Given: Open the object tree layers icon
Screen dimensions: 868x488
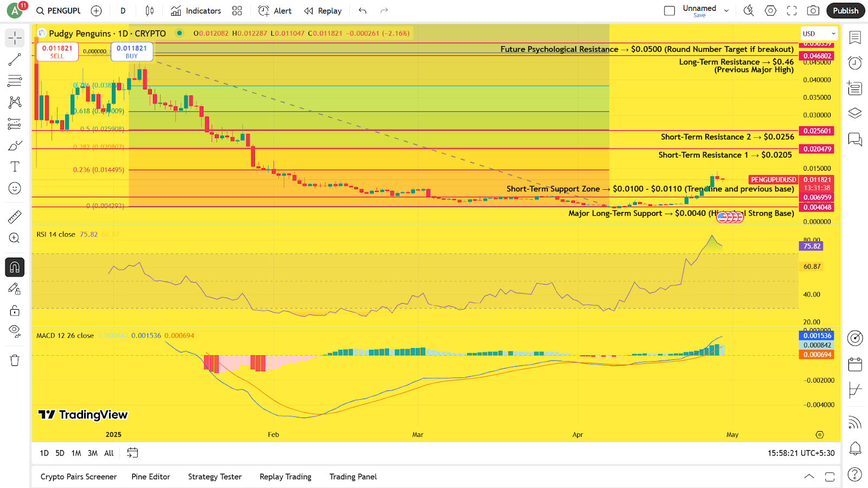Looking at the screenshot, I should pos(855,113).
